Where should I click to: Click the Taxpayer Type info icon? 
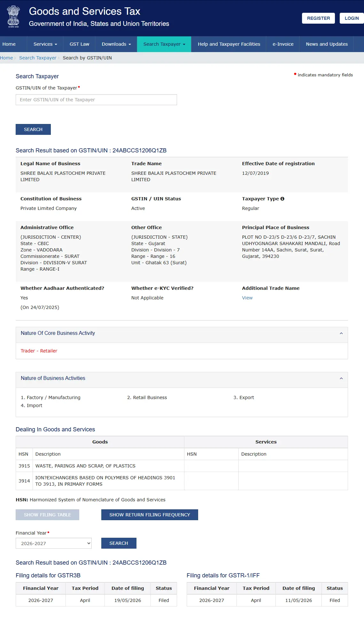tap(282, 199)
